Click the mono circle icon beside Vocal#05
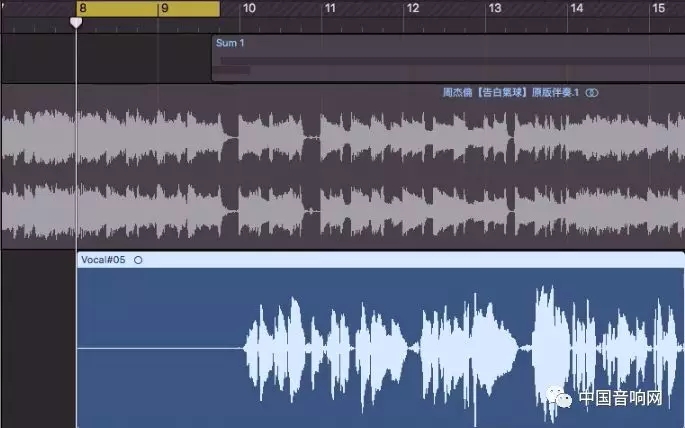The height and width of the screenshot is (428, 685). 138,260
